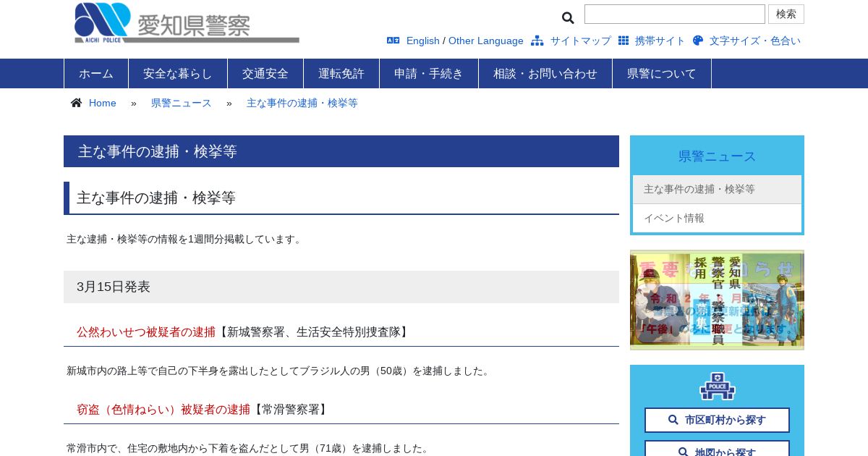Click the 常滑市内 arrest description text
Viewport: 868px width, 456px height.
point(249,448)
